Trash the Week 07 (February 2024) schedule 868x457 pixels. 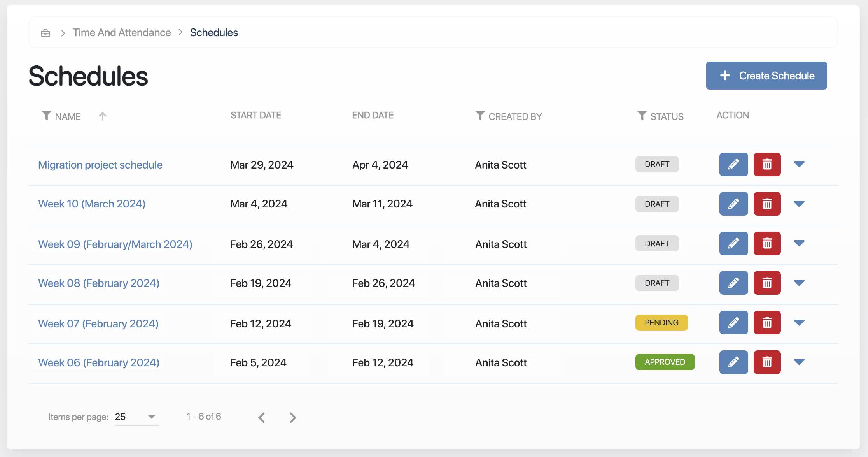[767, 322]
